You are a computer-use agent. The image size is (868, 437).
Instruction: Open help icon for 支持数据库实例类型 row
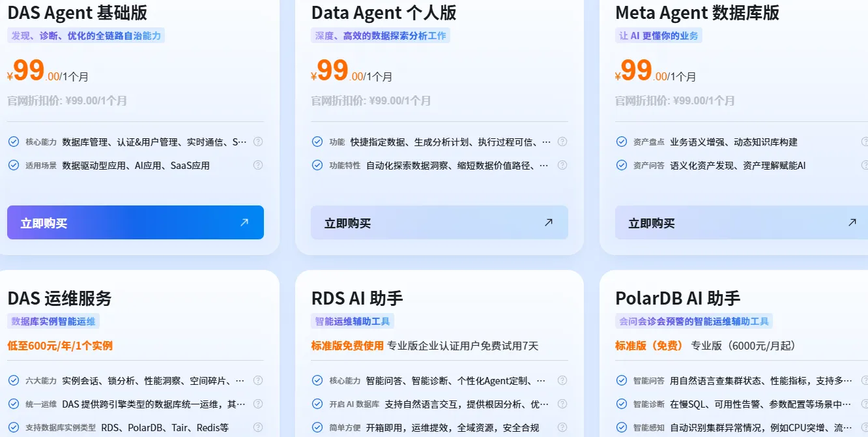pyautogui.click(x=258, y=427)
